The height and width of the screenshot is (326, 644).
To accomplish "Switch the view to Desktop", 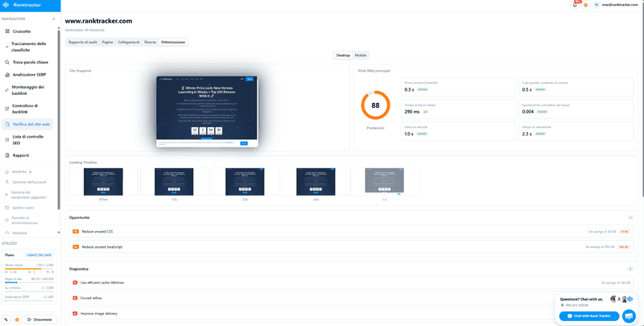I will pos(343,56).
